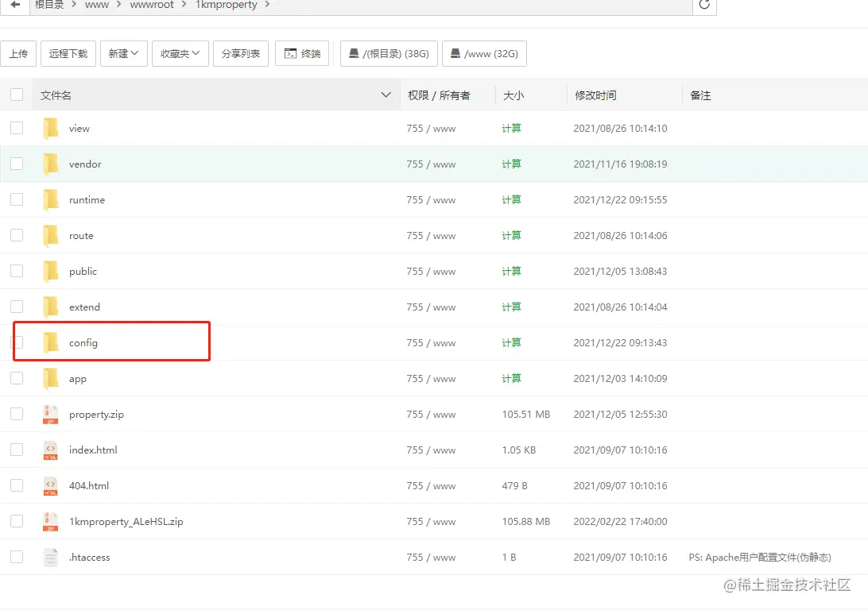Click the 文件名 column header
The height and width of the screenshot is (610, 868).
tap(56, 95)
